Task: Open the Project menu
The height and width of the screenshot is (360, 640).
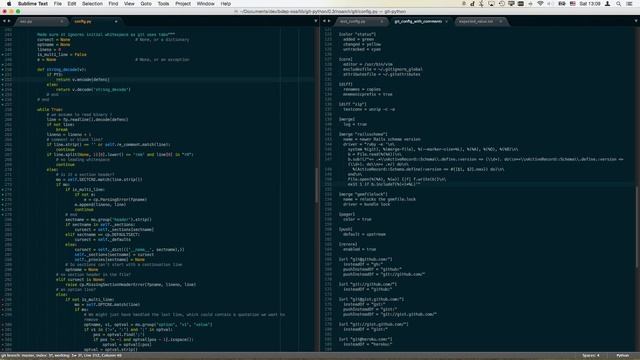Action: pos(183,4)
